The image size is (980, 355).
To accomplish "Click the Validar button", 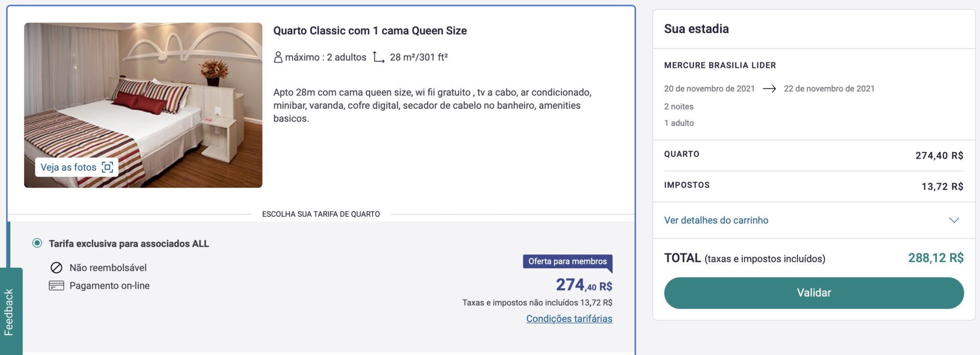I will 814,293.
